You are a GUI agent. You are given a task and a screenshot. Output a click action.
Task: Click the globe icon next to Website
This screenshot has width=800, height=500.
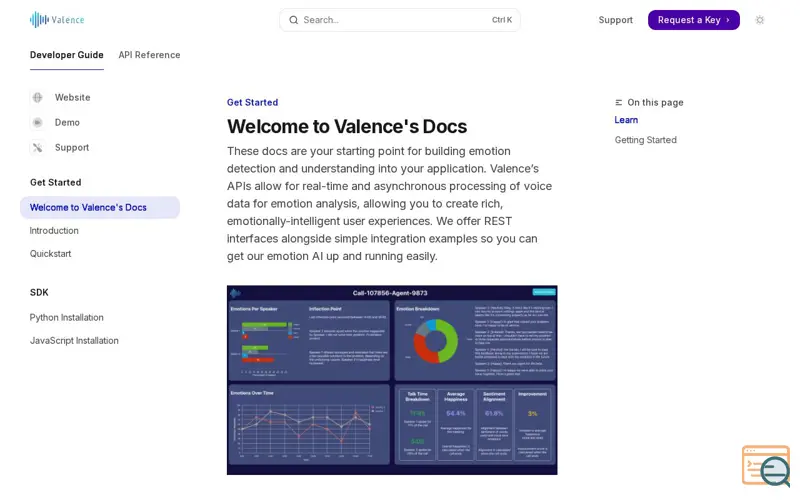(x=38, y=97)
